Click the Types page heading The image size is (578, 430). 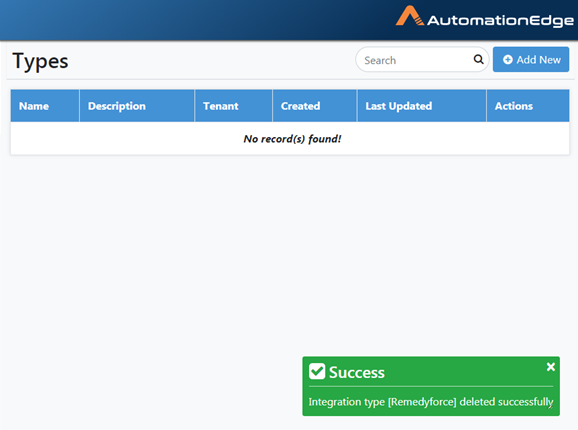click(40, 61)
